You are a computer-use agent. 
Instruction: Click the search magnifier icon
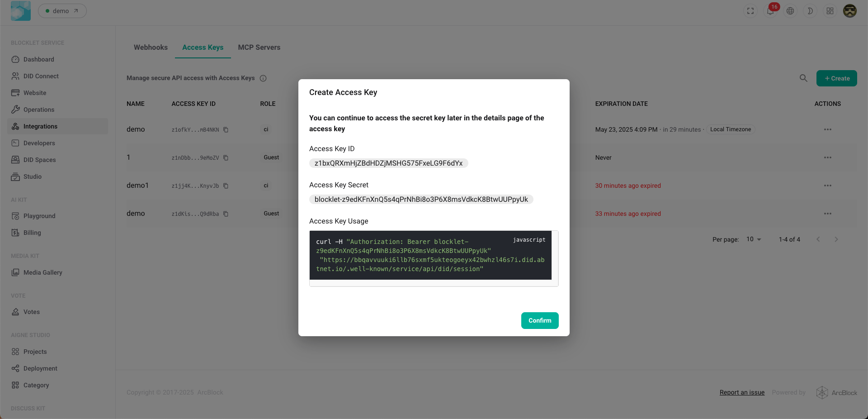pyautogui.click(x=803, y=78)
